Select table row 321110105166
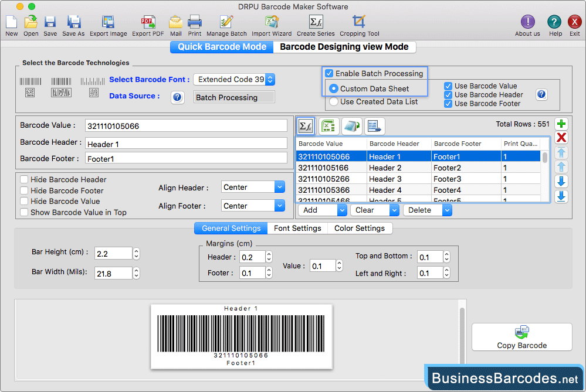Screen dimensions: 586x392 418,168
